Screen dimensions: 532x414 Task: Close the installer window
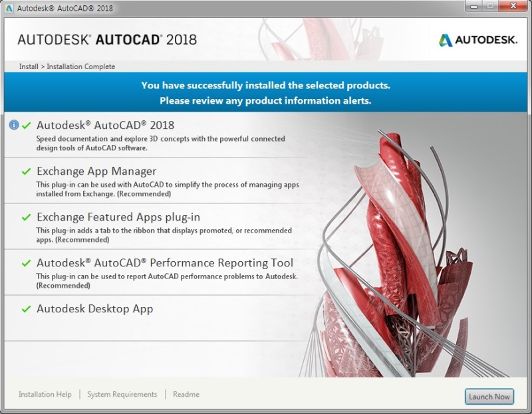tap(513, 5)
